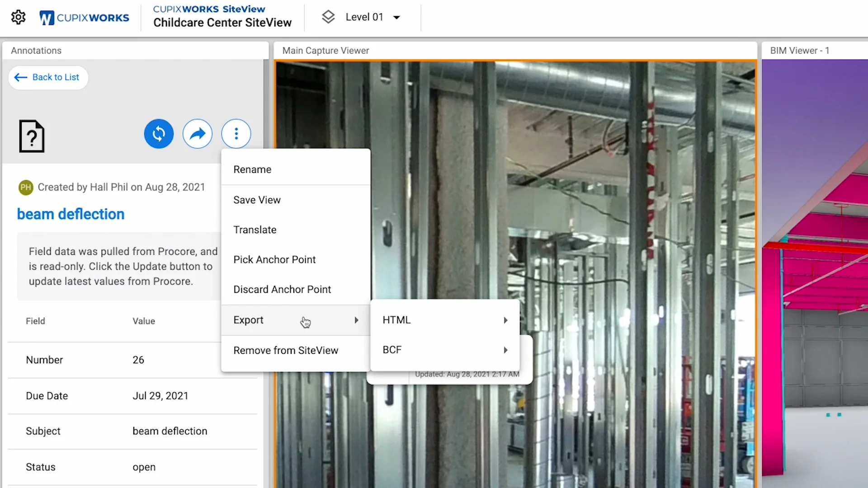Viewport: 868px width, 488px height.
Task: Select Save View menu entry
Action: click(296, 200)
